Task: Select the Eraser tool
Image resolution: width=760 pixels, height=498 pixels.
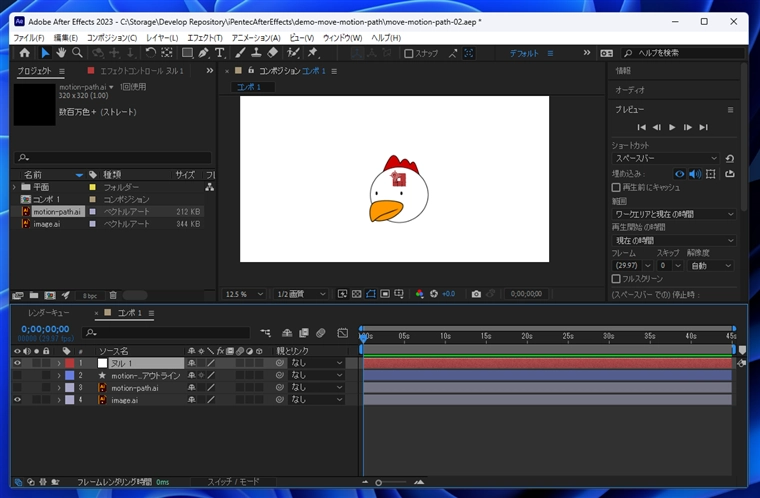Action: (x=274, y=53)
